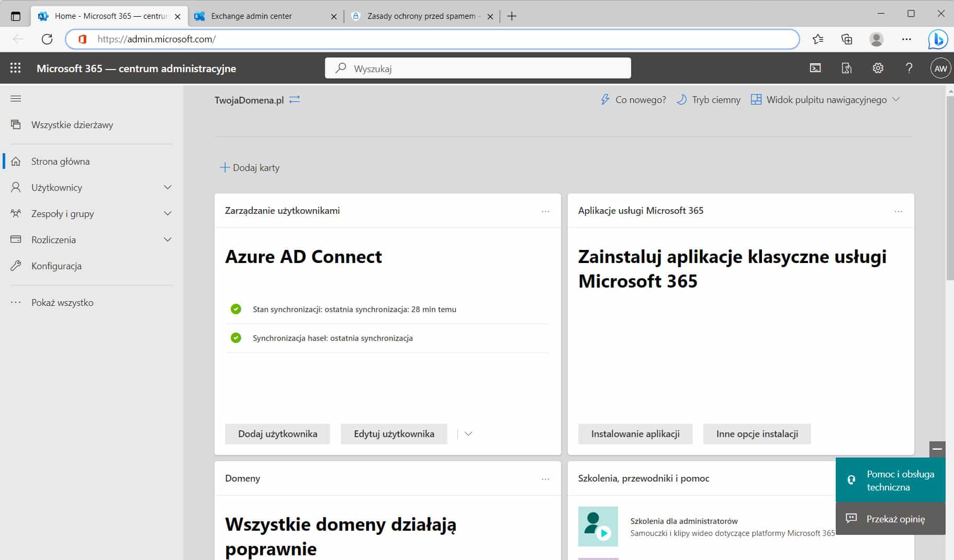Open settings gear in Microsoft 365 header
The height and width of the screenshot is (560, 954).
878,68
